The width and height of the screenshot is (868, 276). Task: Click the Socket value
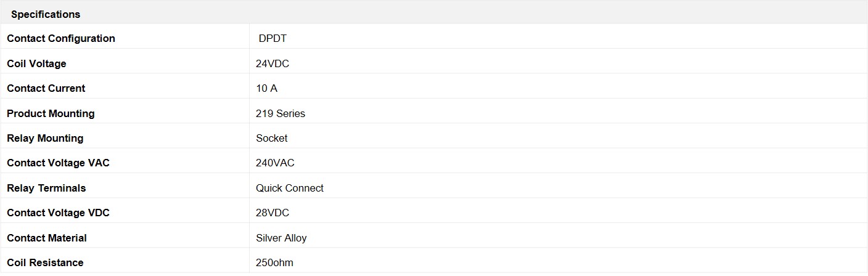click(272, 138)
